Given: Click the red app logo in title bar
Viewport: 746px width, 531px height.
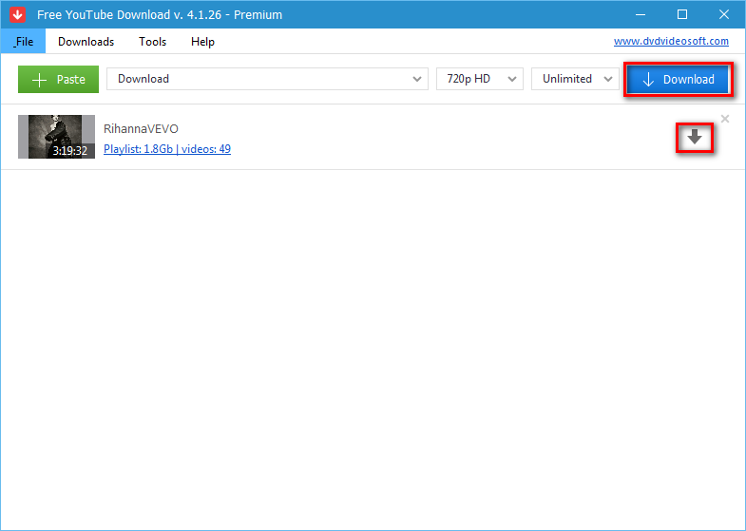Looking at the screenshot, I should [x=18, y=15].
